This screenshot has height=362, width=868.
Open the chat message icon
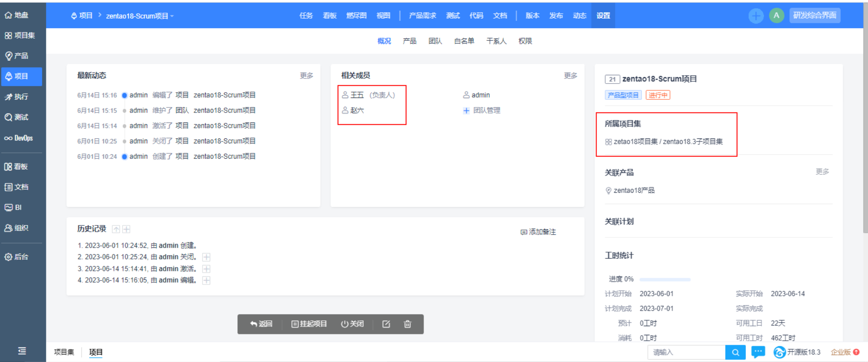[x=758, y=352]
